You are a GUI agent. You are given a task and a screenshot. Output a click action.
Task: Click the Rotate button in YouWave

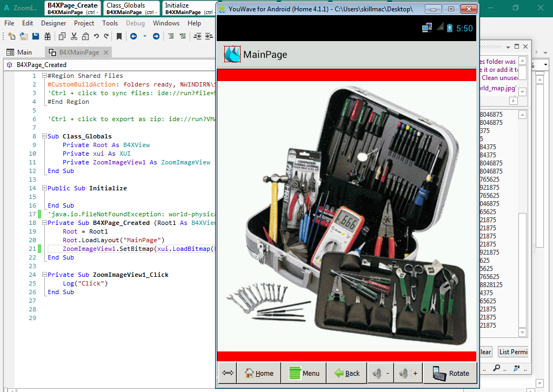coord(450,373)
